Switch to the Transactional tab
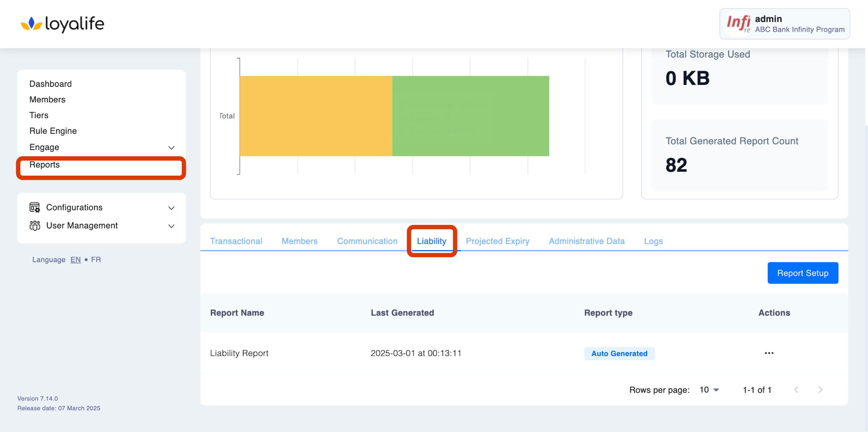Screen dimensions: 868x432 (x=236, y=241)
